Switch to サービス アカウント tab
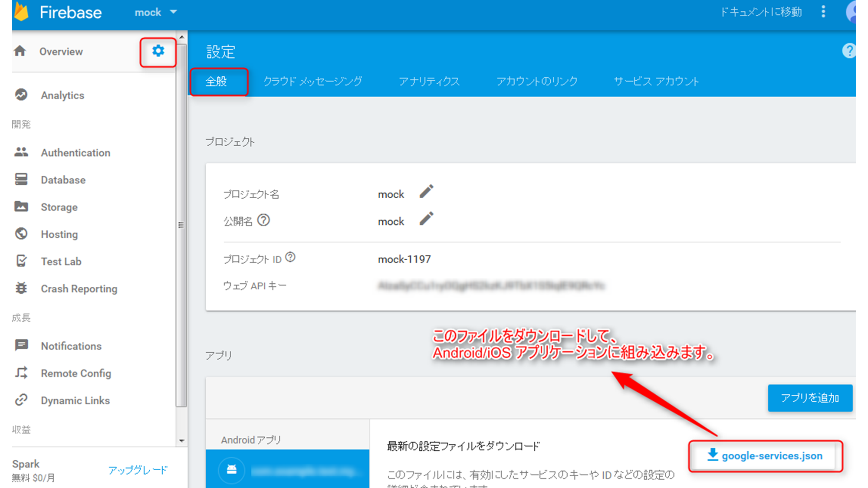Screen dimensions: 868x488 click(656, 82)
